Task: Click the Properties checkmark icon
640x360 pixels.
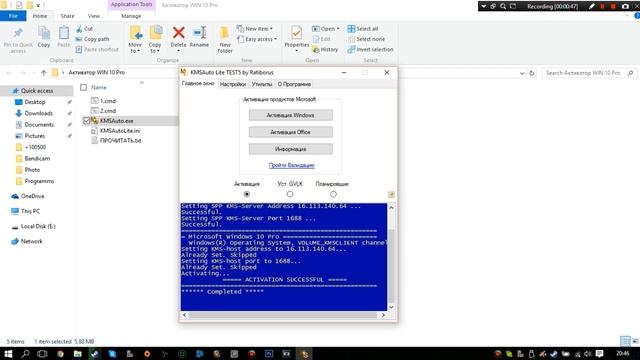Action: click(297, 32)
